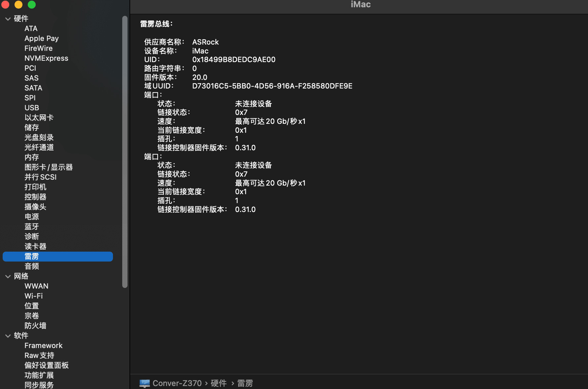Open 同步服务 in the sidebar
588x389 pixels.
[39, 385]
